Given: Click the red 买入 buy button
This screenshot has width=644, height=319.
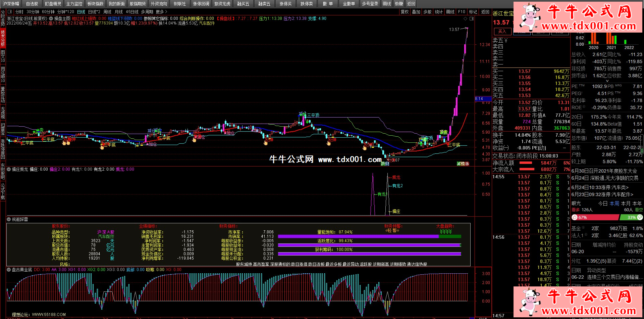Looking at the screenshot, I should 502,32.
